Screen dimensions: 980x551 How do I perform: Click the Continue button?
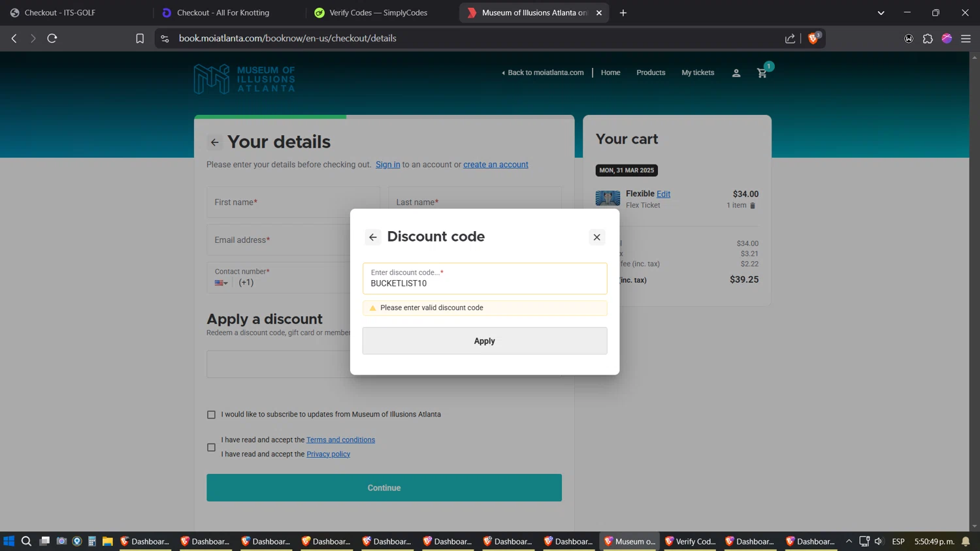(384, 488)
